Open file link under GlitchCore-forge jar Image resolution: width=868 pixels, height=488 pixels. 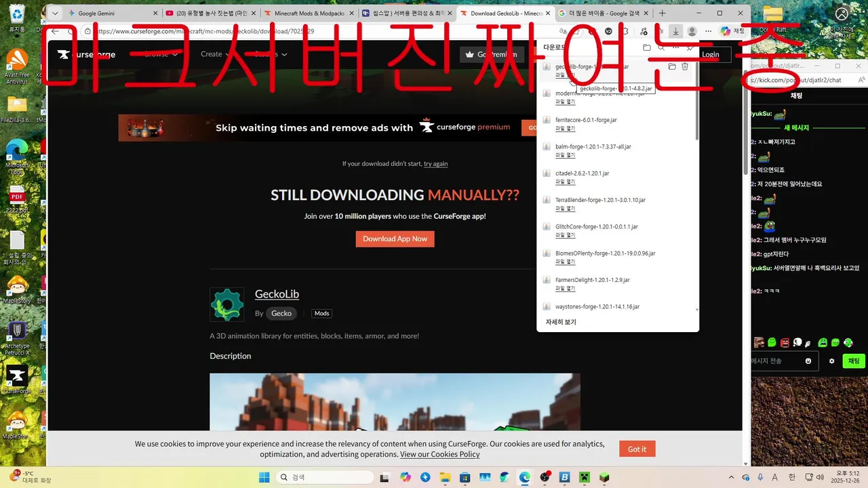[x=565, y=235]
